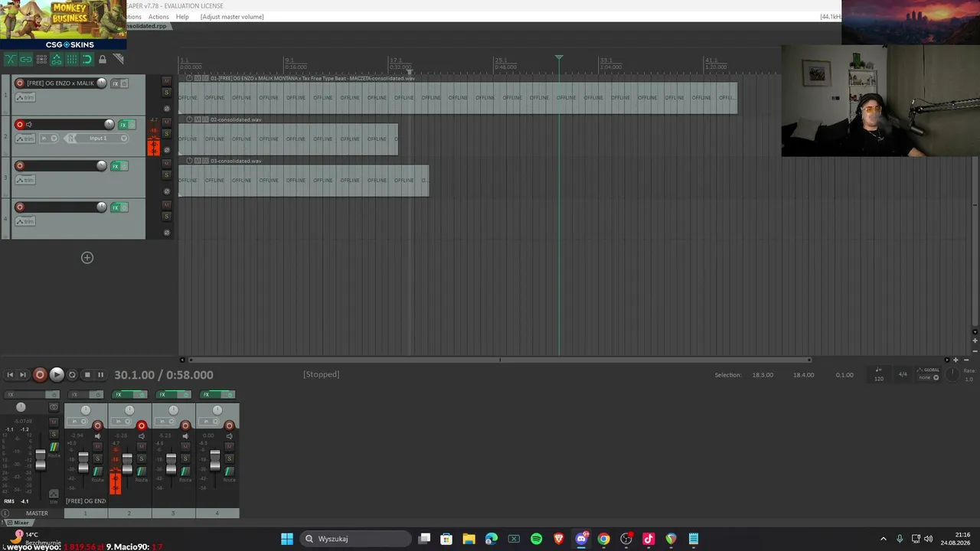This screenshot has width=980, height=551.
Task: Toggle grid lines toolbar icon
Action: click(72, 59)
